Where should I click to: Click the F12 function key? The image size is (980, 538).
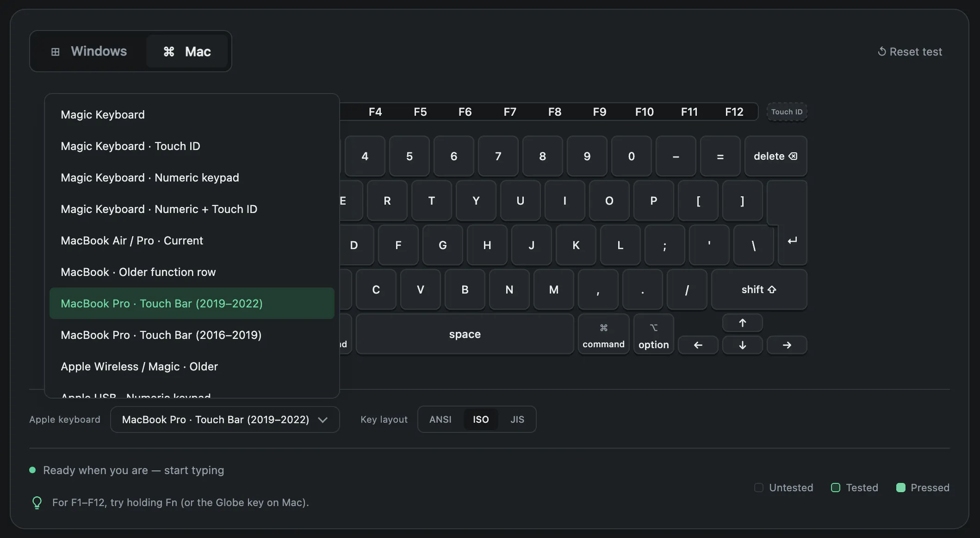click(x=734, y=112)
